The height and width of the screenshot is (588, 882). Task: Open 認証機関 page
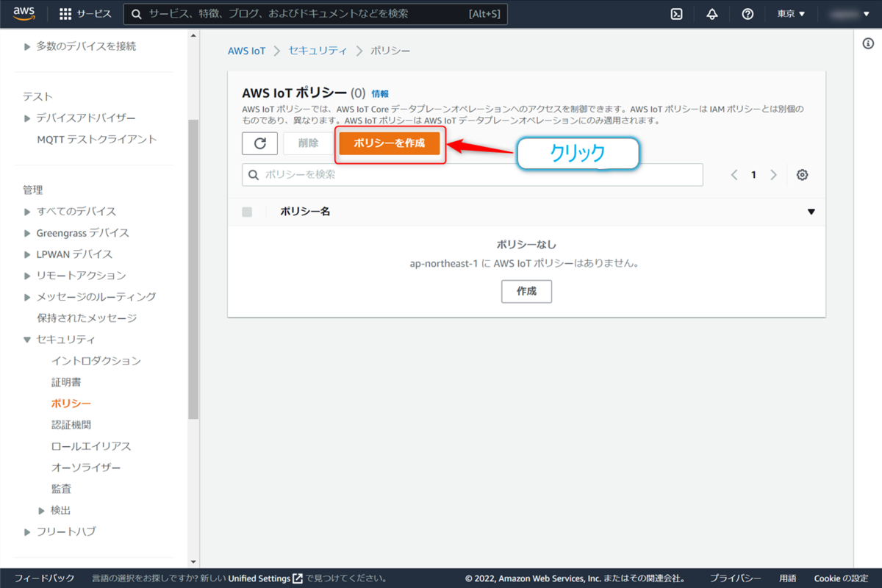tap(71, 425)
